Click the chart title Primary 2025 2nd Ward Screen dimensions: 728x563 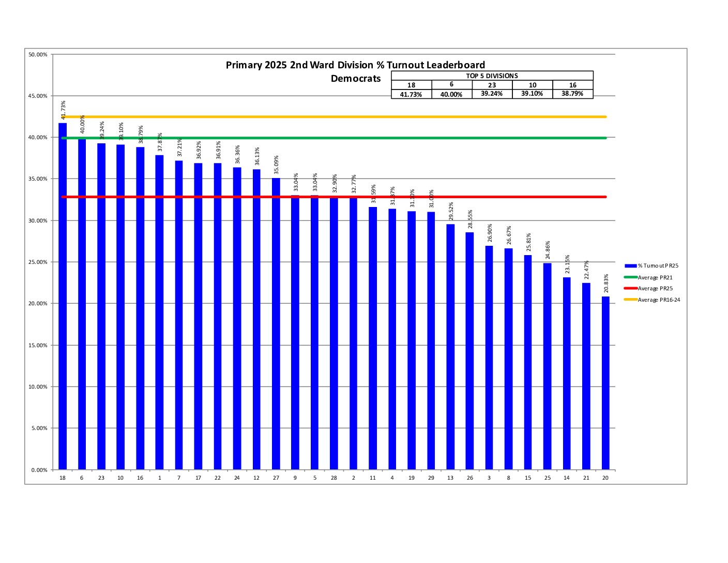355,65
